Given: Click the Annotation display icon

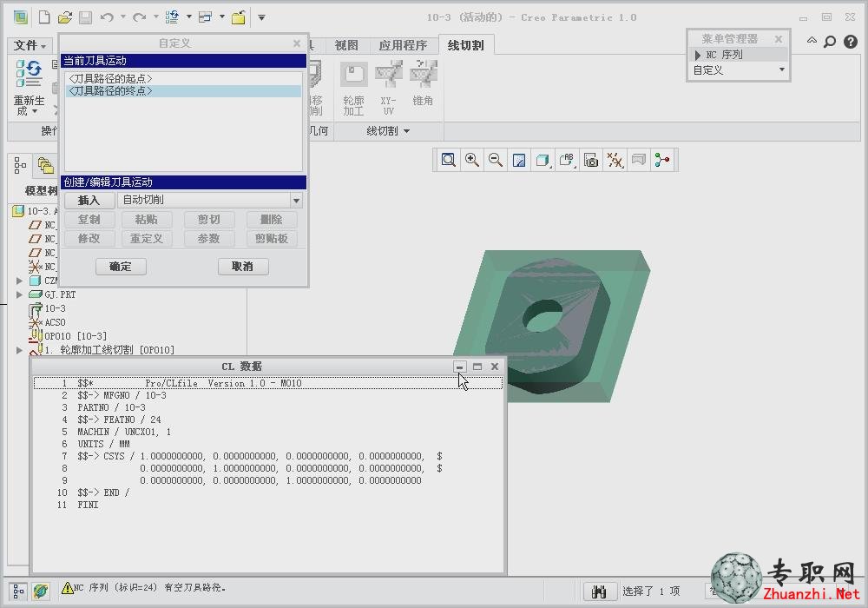Looking at the screenshot, I should [639, 161].
